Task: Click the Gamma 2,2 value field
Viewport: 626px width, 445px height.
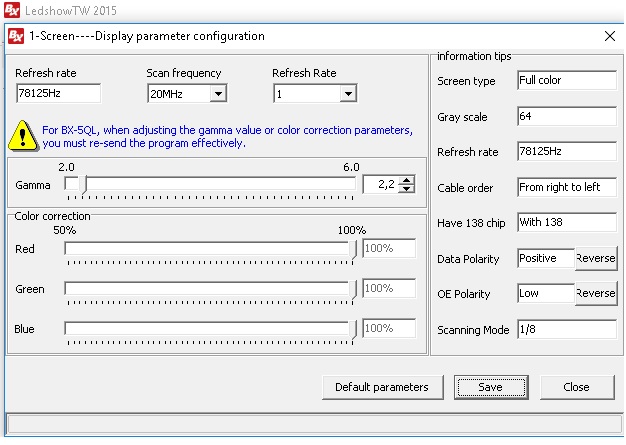Action: pos(381,184)
